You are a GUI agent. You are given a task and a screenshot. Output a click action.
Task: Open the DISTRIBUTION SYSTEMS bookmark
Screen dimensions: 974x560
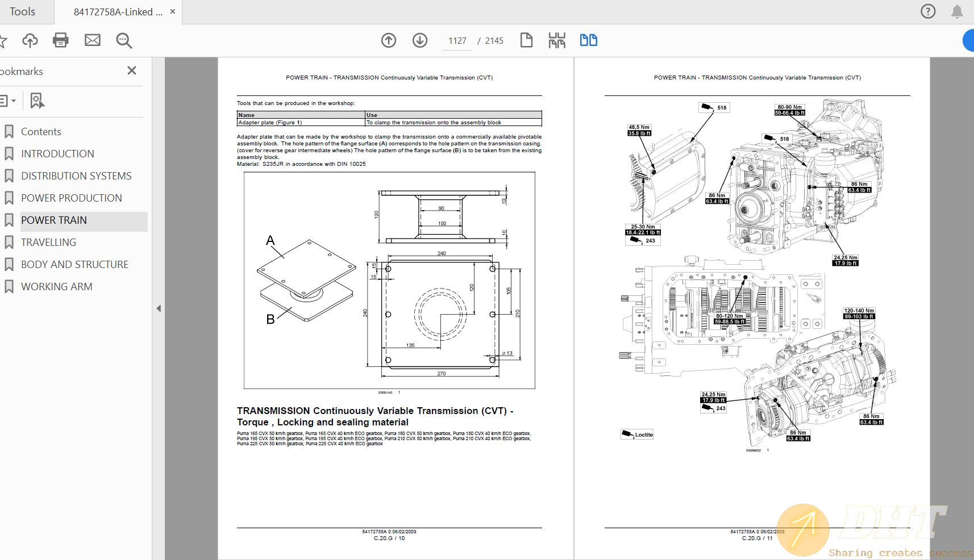tap(76, 176)
